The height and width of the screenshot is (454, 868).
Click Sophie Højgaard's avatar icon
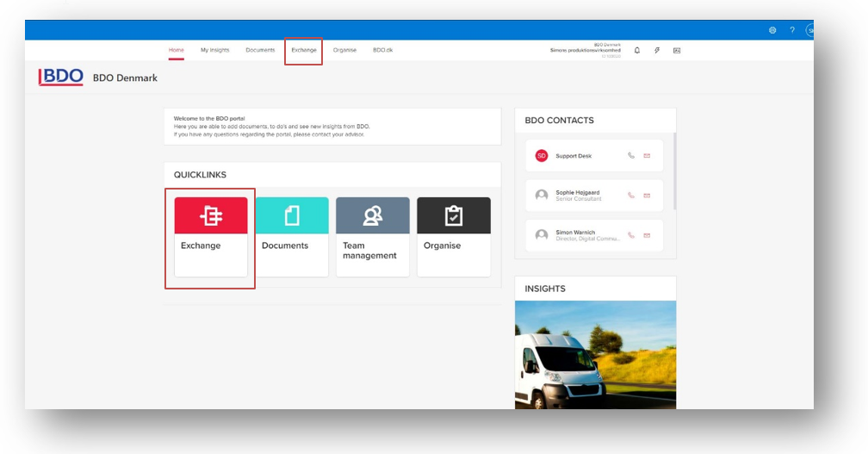542,196
